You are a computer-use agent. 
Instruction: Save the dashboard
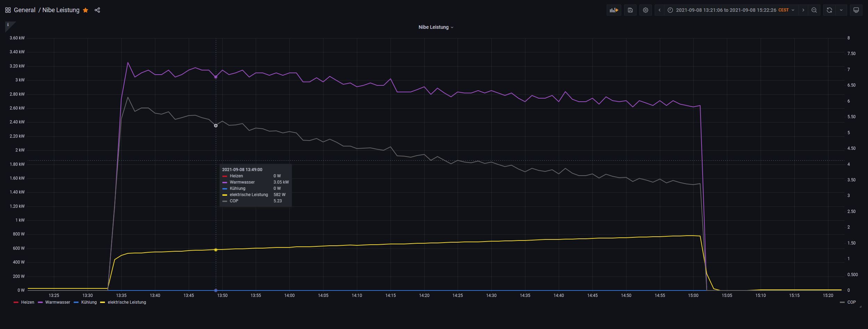pos(630,10)
